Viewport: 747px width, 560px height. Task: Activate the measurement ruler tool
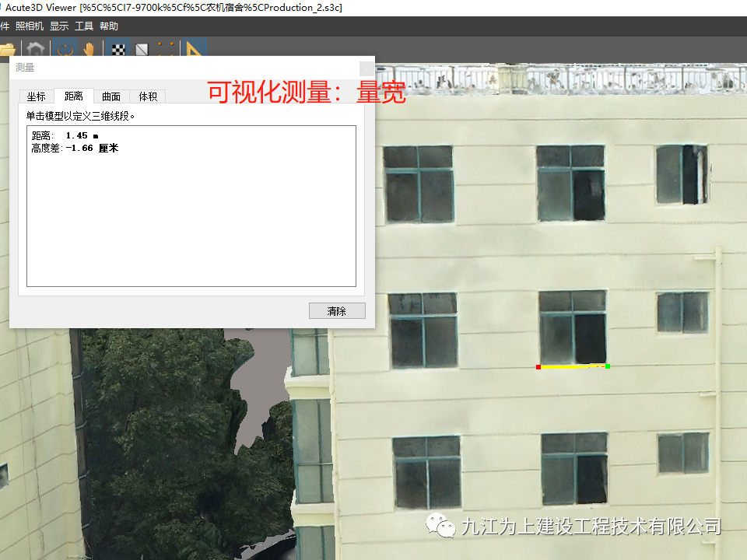point(194,50)
